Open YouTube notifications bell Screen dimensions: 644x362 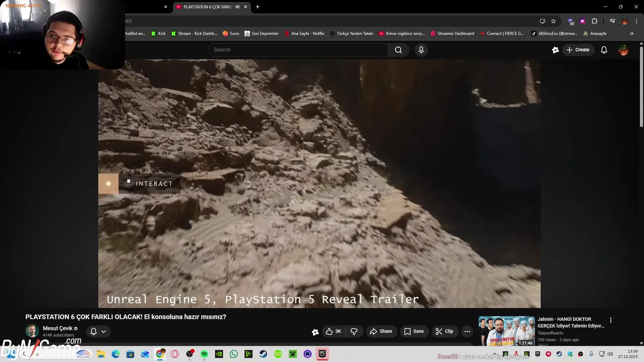coord(604,50)
